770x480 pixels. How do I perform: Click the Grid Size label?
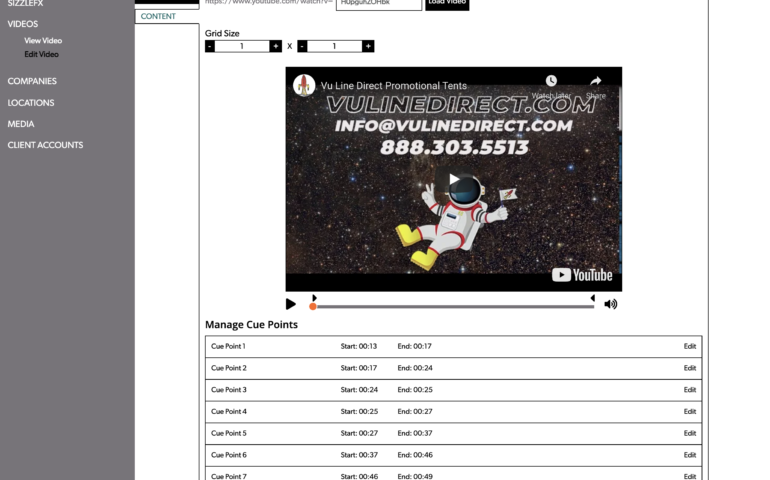222,33
